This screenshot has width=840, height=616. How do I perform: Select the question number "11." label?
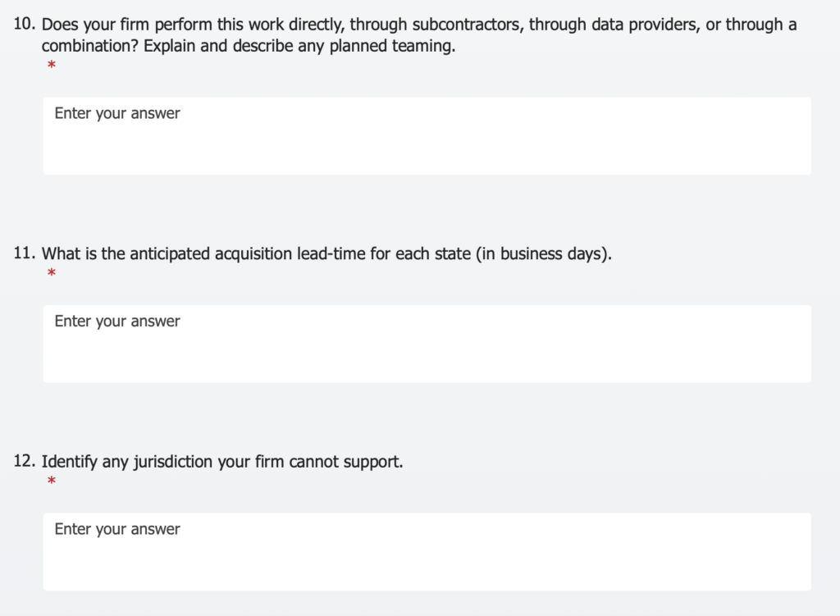25,253
